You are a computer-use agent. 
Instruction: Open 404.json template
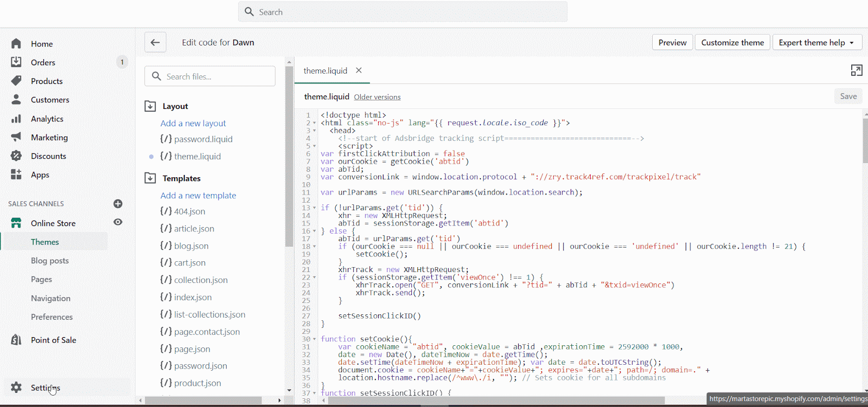183,211
